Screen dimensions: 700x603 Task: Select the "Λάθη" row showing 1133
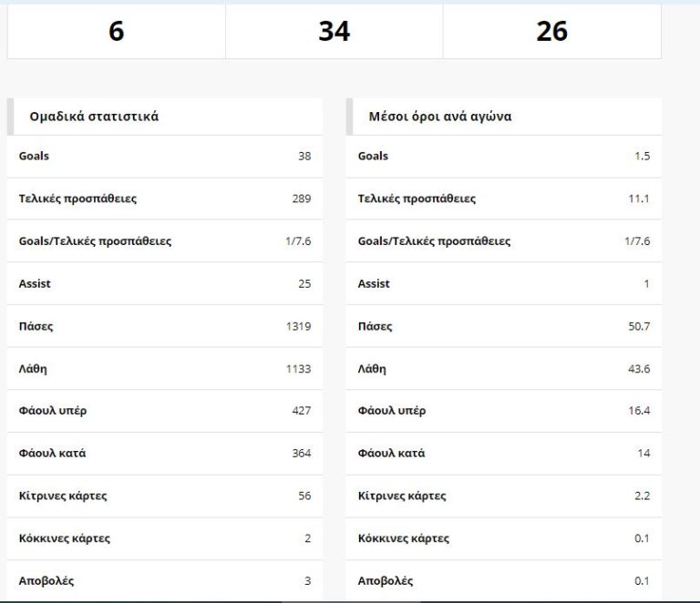point(164,369)
